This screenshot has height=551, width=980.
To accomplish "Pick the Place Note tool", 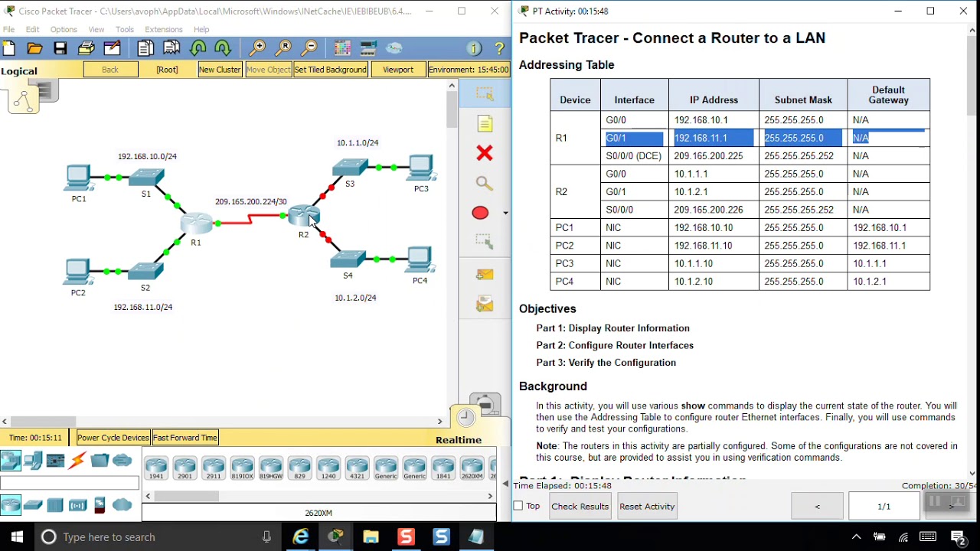I will click(485, 123).
